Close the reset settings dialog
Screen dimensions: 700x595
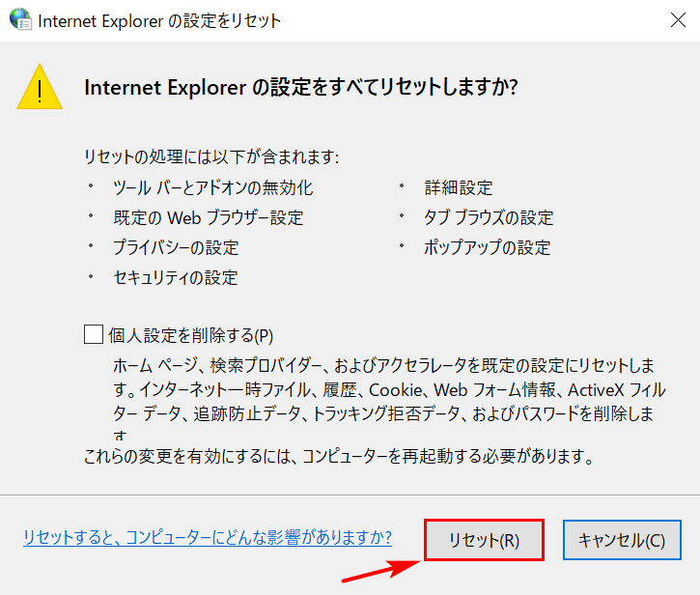(x=678, y=20)
